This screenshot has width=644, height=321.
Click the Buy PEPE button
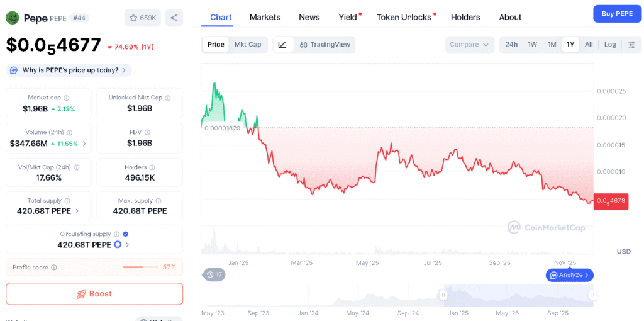click(x=617, y=14)
